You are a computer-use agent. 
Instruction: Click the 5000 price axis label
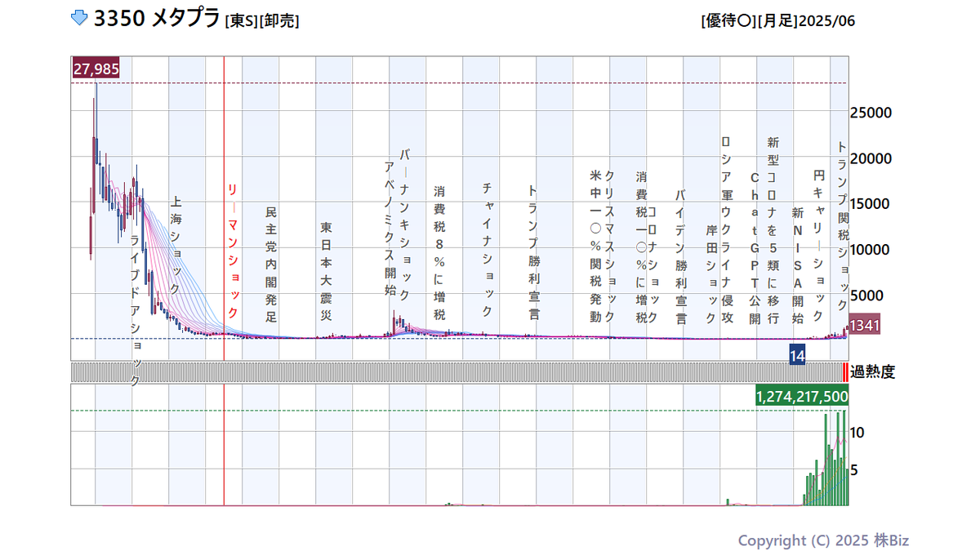point(868,295)
